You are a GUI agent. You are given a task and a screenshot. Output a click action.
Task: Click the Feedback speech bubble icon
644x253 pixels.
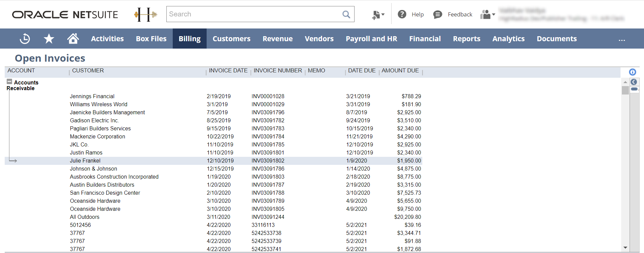pyautogui.click(x=437, y=14)
